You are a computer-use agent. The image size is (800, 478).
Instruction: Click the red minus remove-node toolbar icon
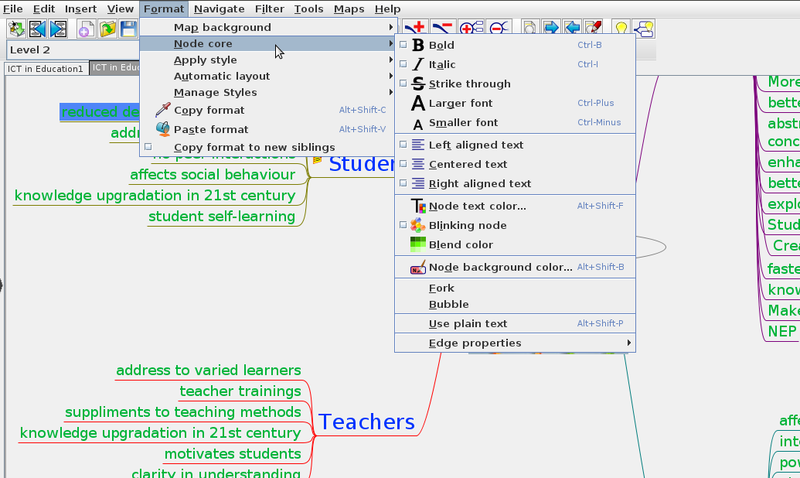tap(442, 27)
